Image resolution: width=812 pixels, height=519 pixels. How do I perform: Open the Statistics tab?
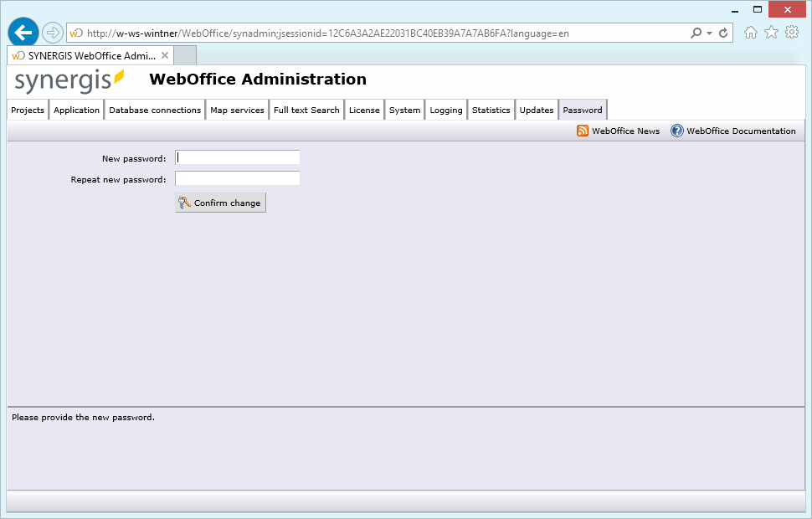tap(491, 110)
